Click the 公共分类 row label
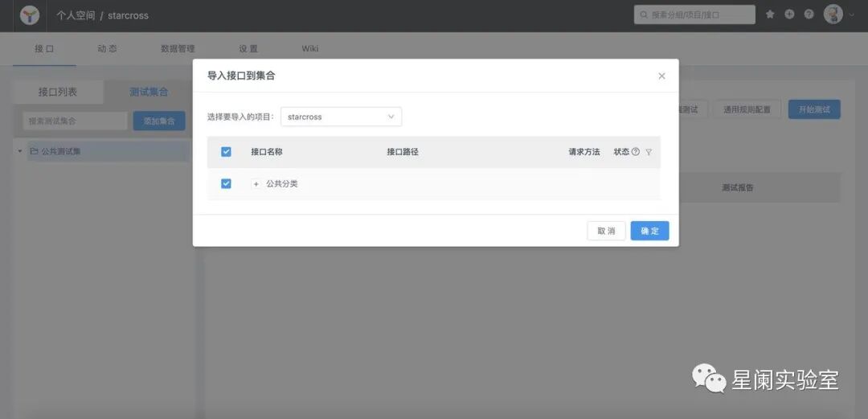868x419 pixels. 282,184
